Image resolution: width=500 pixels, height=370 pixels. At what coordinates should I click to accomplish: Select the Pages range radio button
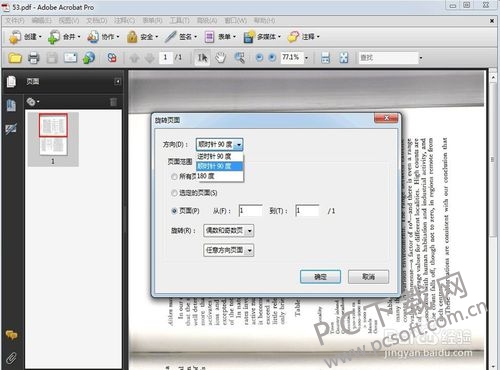pyautogui.click(x=174, y=211)
